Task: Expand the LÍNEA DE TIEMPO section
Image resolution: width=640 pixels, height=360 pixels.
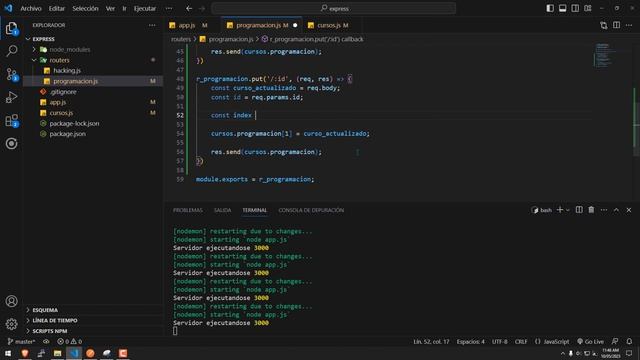Action: [x=93, y=321]
